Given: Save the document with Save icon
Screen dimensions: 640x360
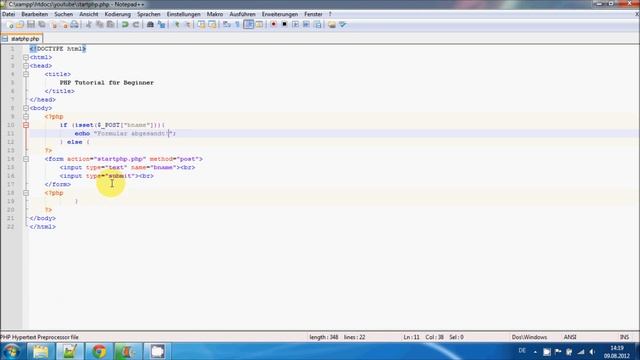Looking at the screenshot, I should pyautogui.click(x=31, y=24).
